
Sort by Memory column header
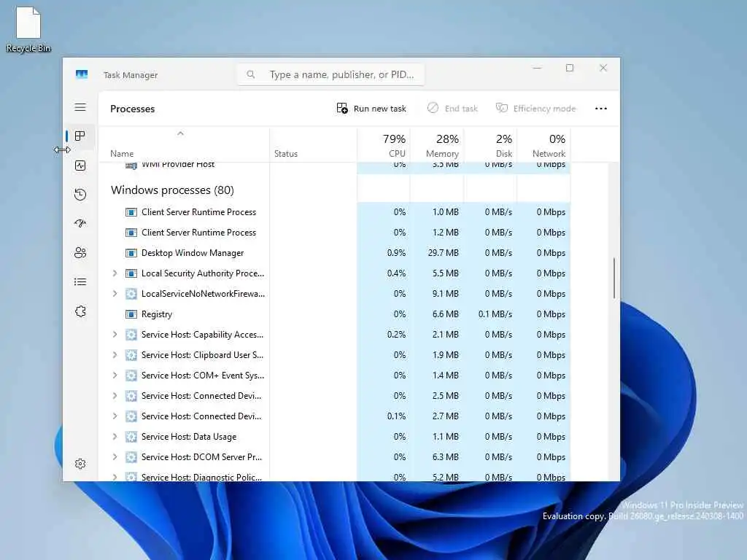pyautogui.click(x=437, y=145)
